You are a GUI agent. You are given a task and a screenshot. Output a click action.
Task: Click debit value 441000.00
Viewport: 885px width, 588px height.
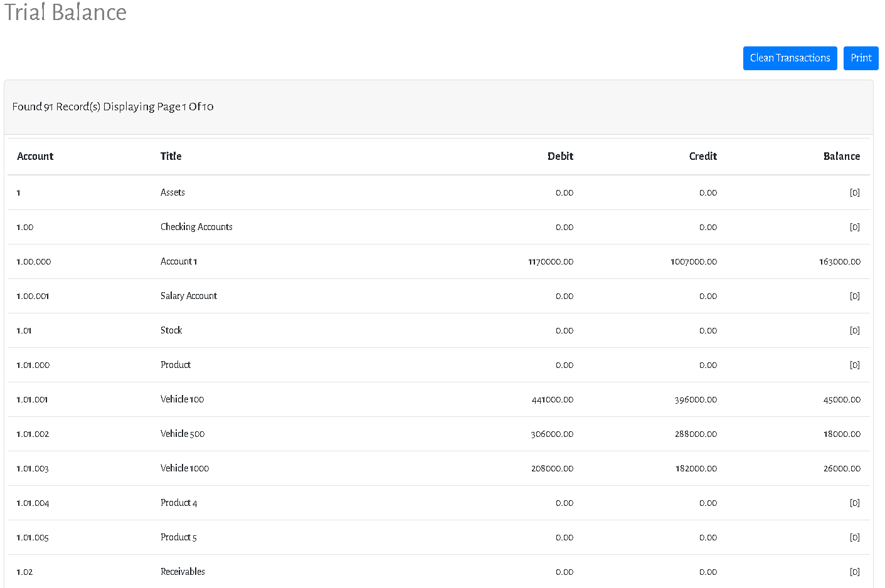(x=553, y=399)
